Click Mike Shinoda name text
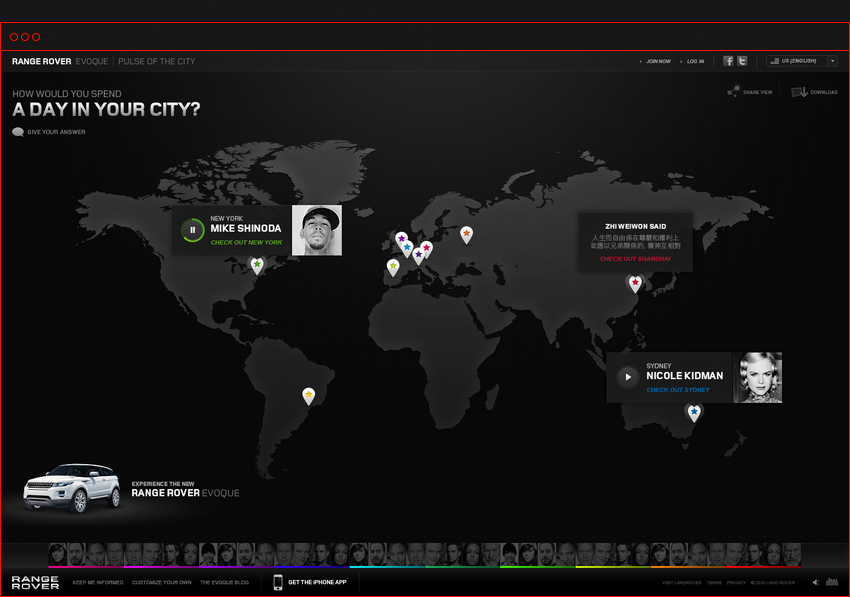 (246, 228)
